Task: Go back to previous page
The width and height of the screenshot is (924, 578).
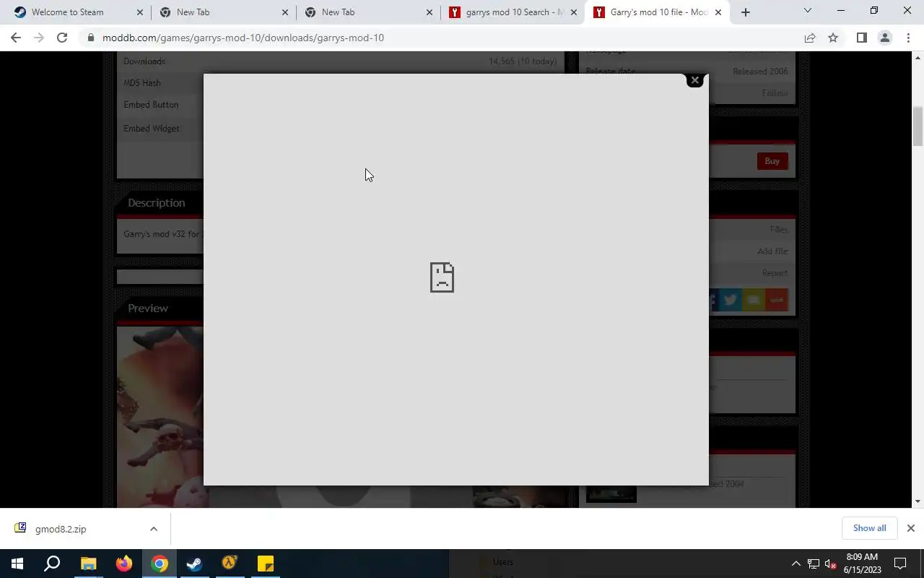Action: click(x=16, y=38)
